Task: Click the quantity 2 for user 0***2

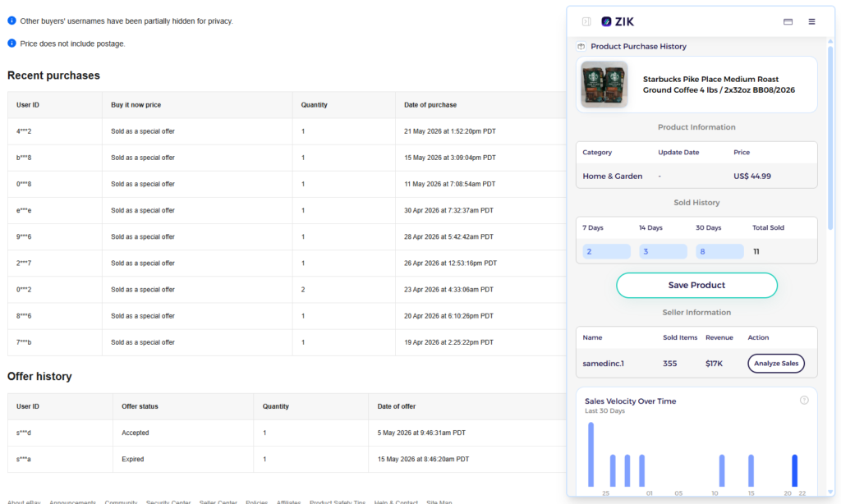Action: pos(303,290)
